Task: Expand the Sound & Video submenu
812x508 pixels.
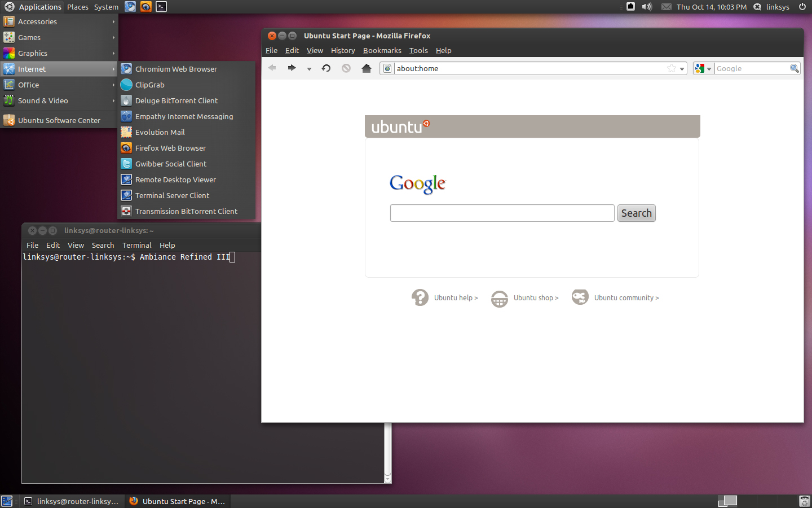Action: coord(59,100)
